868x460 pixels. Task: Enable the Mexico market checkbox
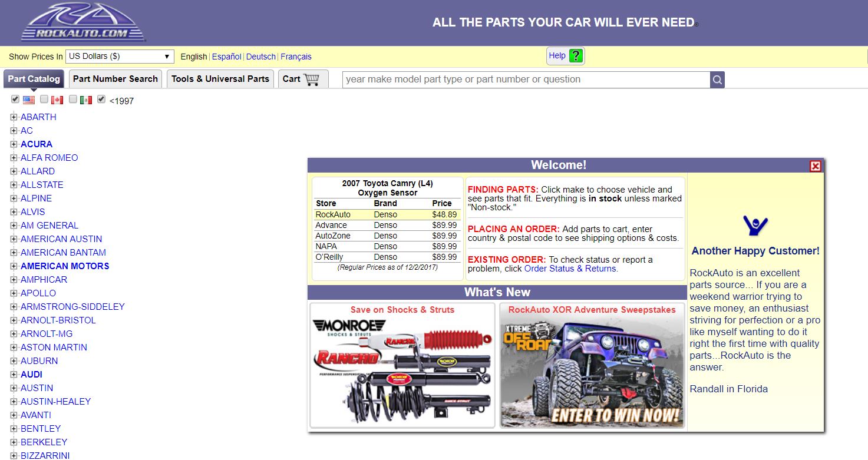[x=73, y=99]
